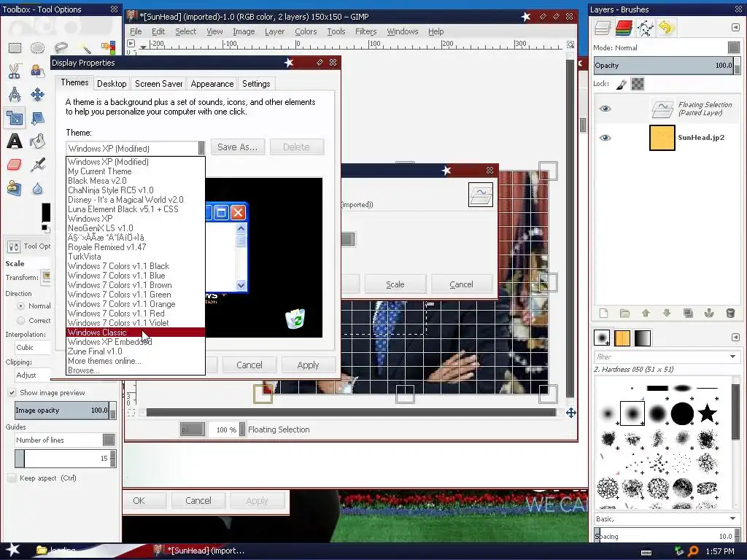Select the Fuzzy Select wand tool
The width and height of the screenshot is (747, 560).
pos(85,47)
